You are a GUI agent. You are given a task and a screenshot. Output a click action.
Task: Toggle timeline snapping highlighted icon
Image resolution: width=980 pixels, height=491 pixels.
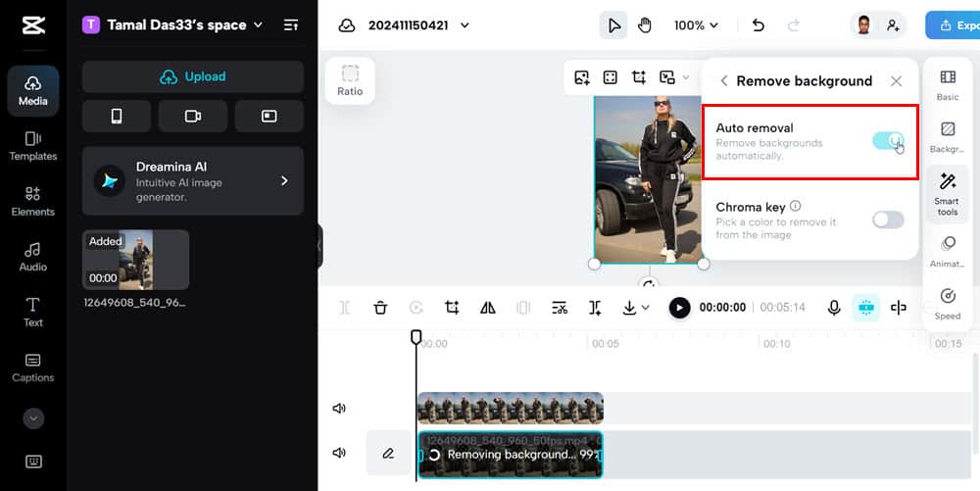pos(866,308)
